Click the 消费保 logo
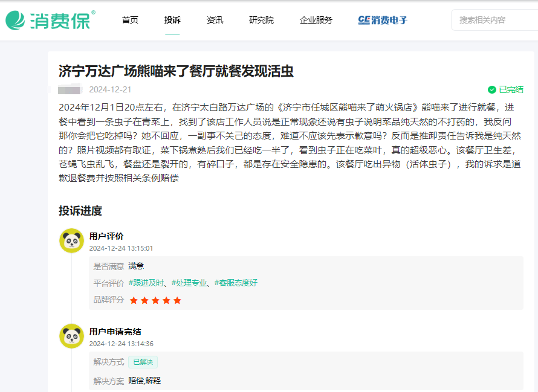 point(50,21)
